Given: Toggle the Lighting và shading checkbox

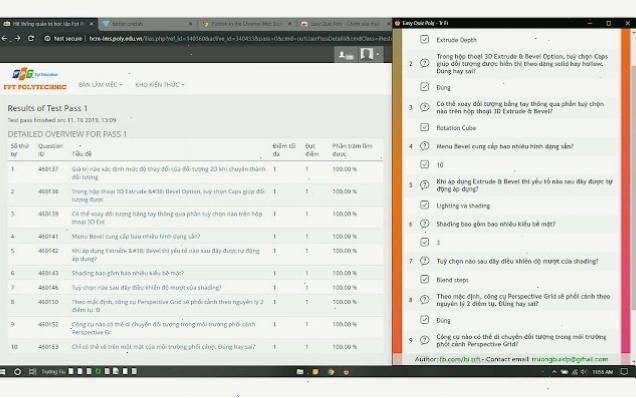Looking at the screenshot, I should (x=424, y=205).
